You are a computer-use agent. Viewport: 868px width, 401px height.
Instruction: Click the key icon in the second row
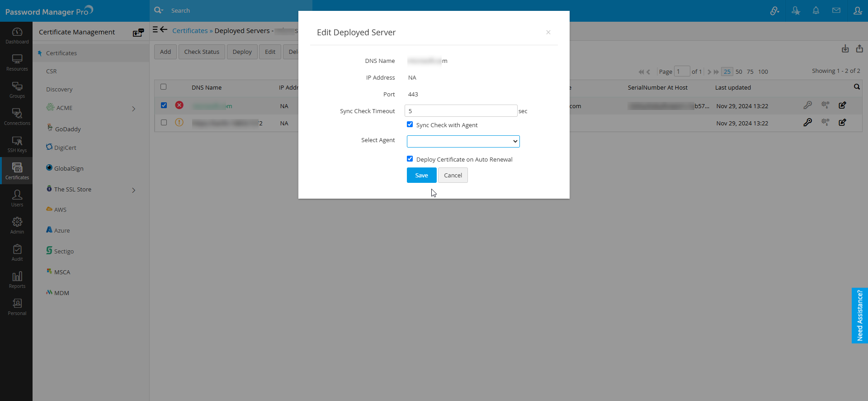(807, 122)
